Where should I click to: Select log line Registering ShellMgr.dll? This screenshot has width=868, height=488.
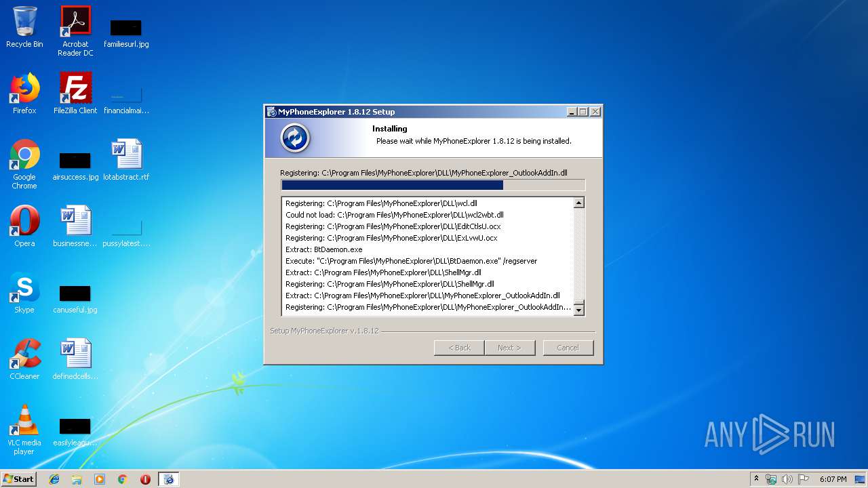[390, 284]
